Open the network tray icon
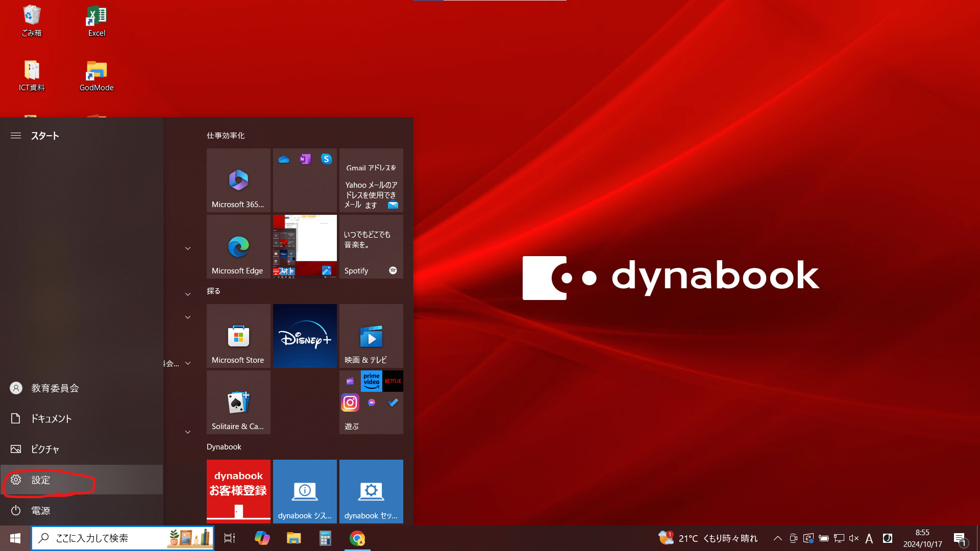 click(839, 538)
